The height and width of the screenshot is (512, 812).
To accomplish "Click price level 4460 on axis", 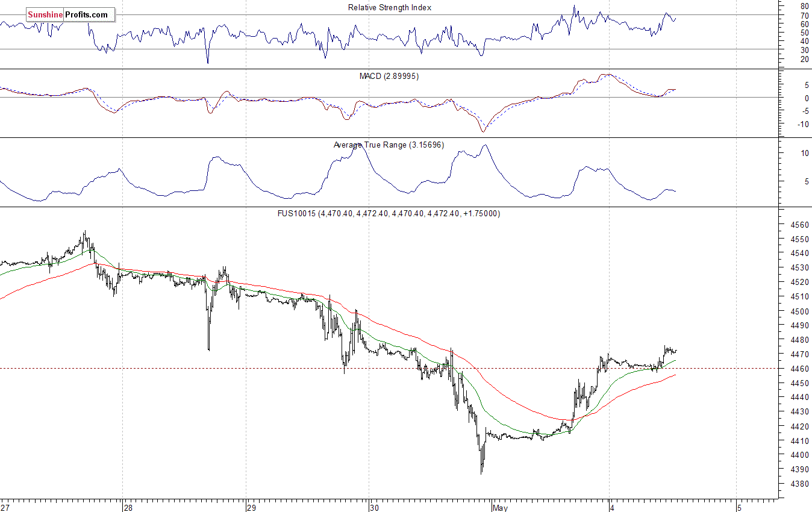I will coord(799,369).
